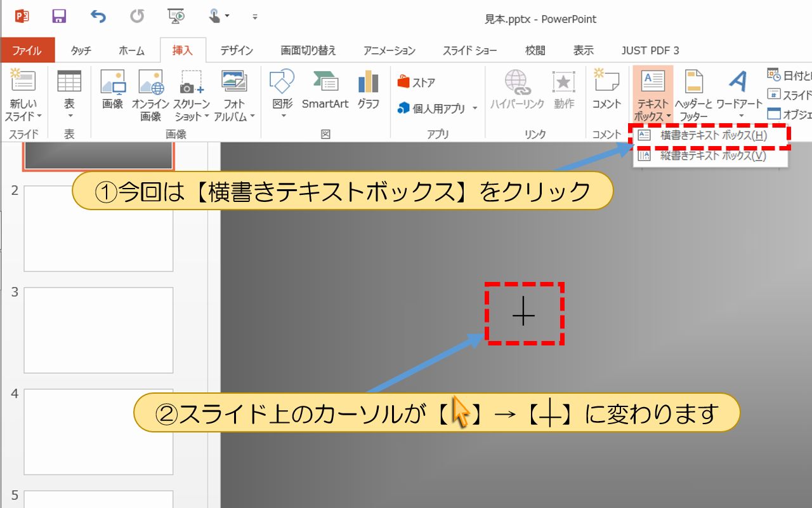The height and width of the screenshot is (508, 812).
Task: Choose 縦書きテキスト ボックス(V) menu item
Action: [x=710, y=156]
